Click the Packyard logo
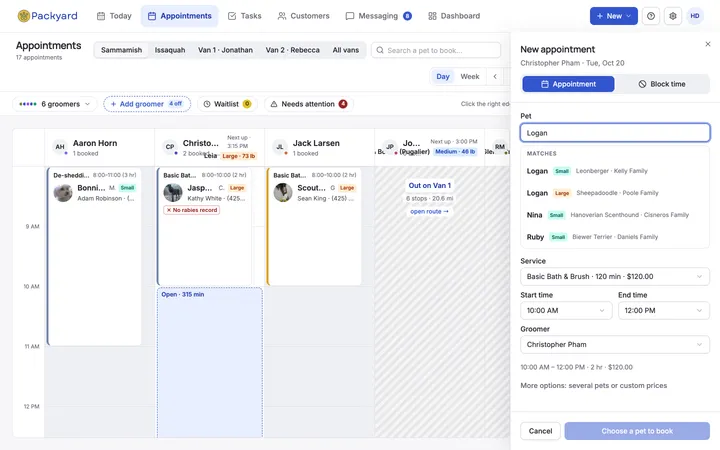720x450 pixels. (x=47, y=16)
